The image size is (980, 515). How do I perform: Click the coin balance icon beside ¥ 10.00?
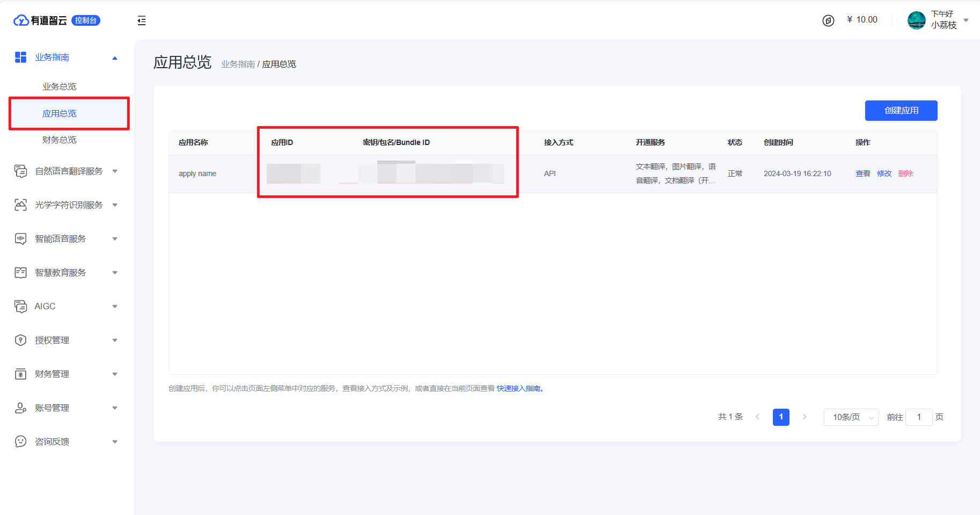pyautogui.click(x=828, y=20)
